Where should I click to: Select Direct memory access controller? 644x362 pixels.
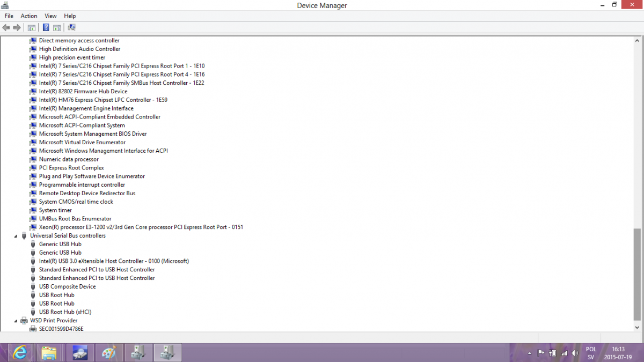(x=79, y=40)
